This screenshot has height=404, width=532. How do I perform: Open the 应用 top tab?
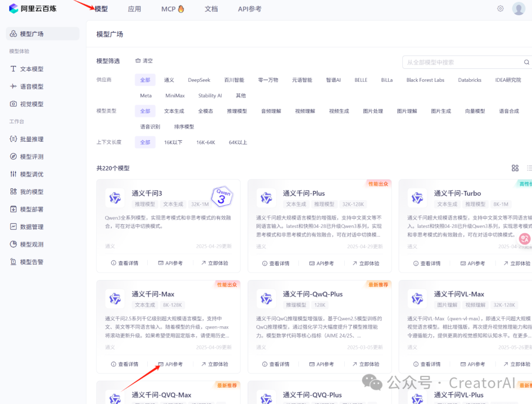(134, 9)
